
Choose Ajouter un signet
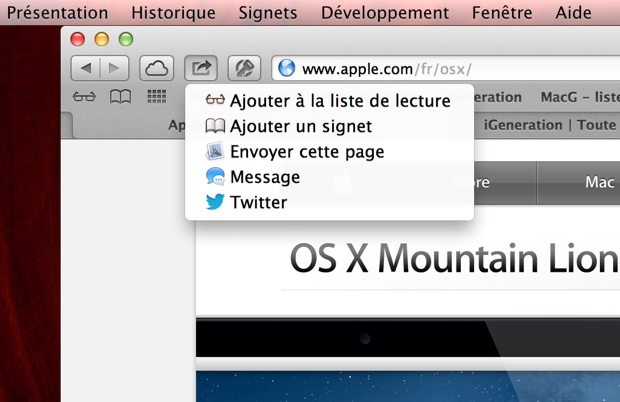point(329,126)
